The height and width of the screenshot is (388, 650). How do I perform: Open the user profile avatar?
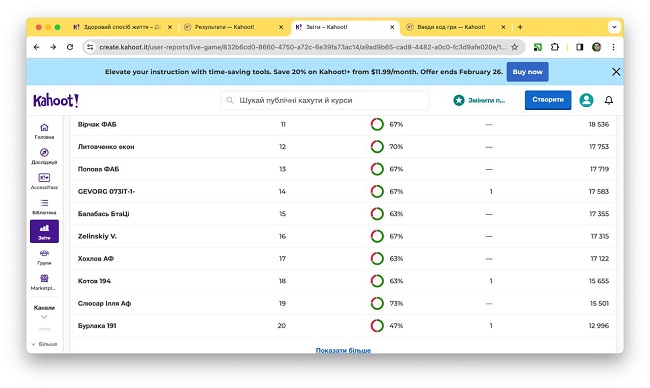click(x=586, y=100)
